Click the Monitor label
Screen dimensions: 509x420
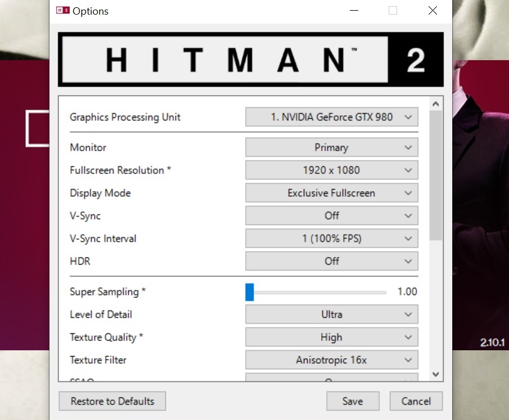click(x=88, y=147)
